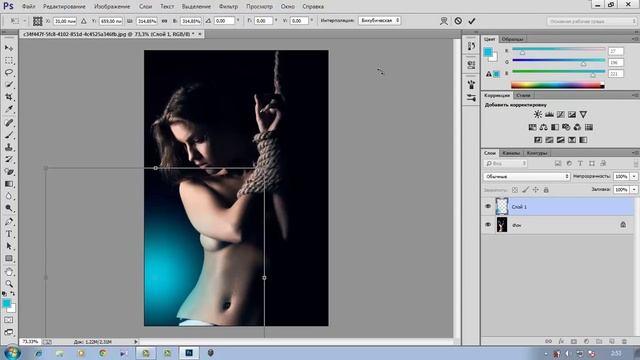640x360 pixels.
Task: Select the Blur tool
Action: click(9, 196)
